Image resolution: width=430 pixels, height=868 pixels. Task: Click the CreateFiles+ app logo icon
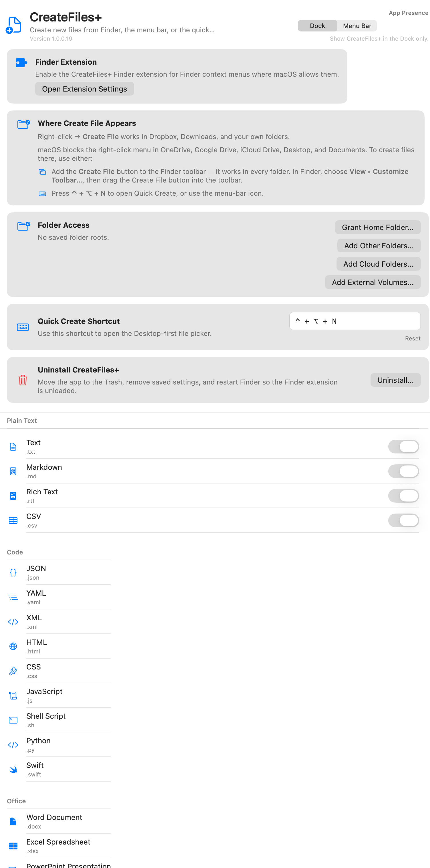(x=13, y=25)
